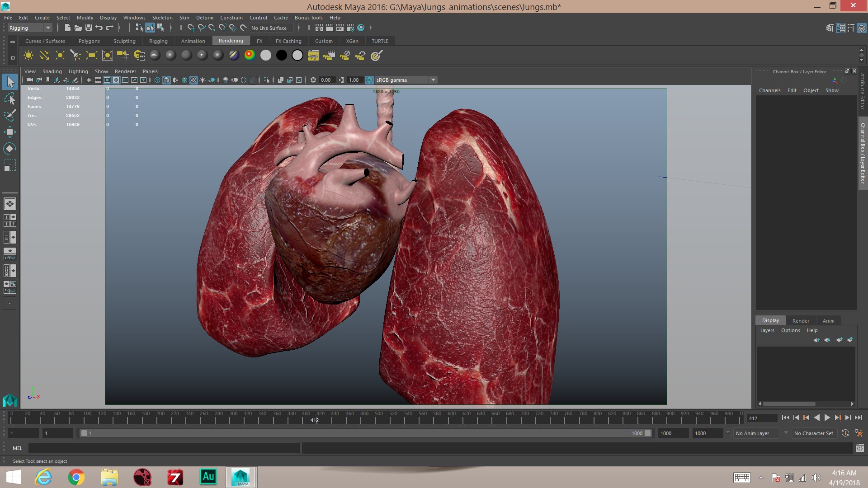Select the Move tool in toolbox
868x488 pixels.
point(9,132)
